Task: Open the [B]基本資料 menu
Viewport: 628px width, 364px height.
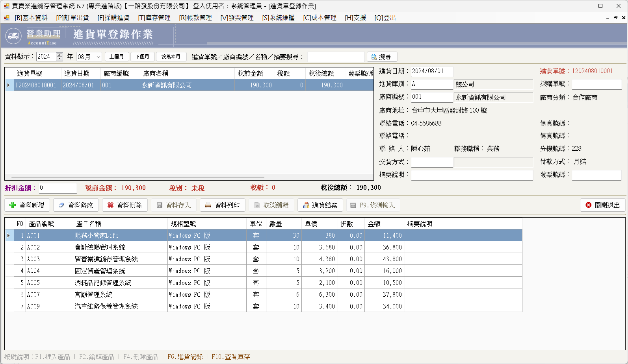Action: (31, 18)
